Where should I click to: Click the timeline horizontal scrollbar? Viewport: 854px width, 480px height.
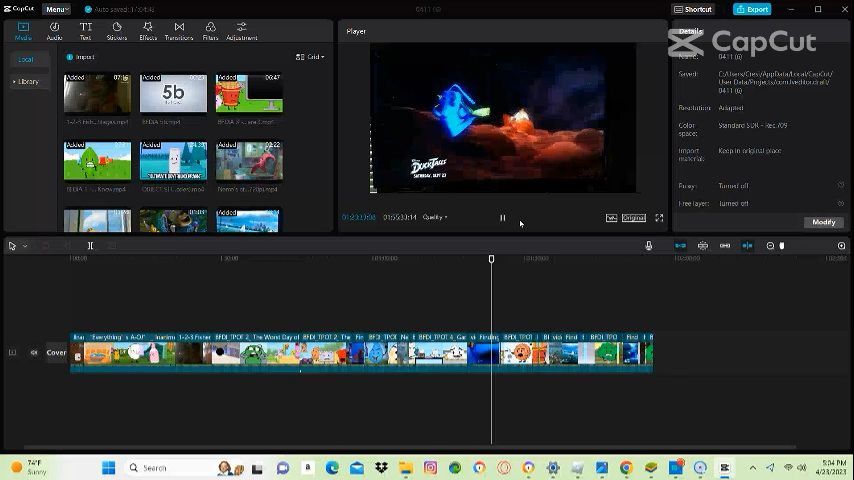point(408,447)
